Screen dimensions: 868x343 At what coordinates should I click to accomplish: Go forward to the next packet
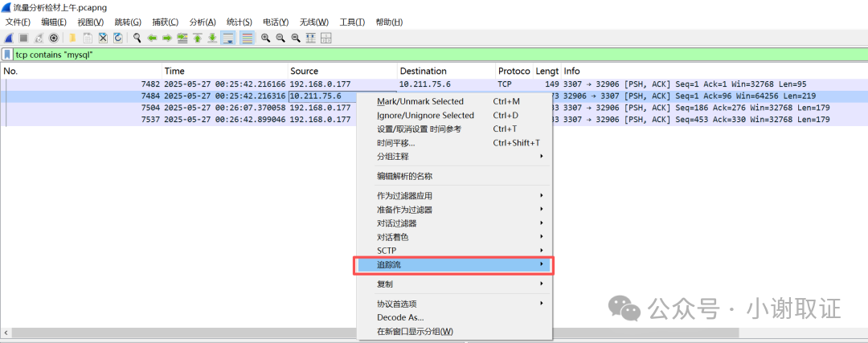pyautogui.click(x=166, y=39)
